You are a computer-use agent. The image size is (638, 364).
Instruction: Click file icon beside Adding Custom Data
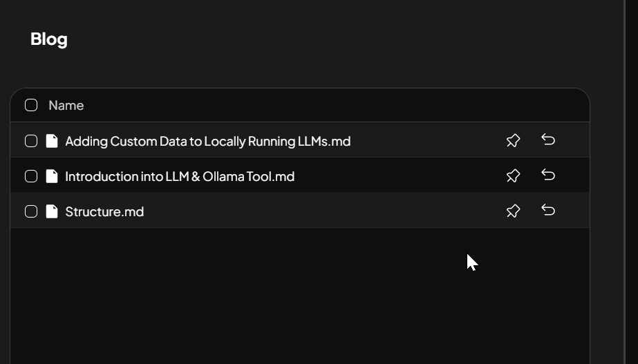pos(52,141)
